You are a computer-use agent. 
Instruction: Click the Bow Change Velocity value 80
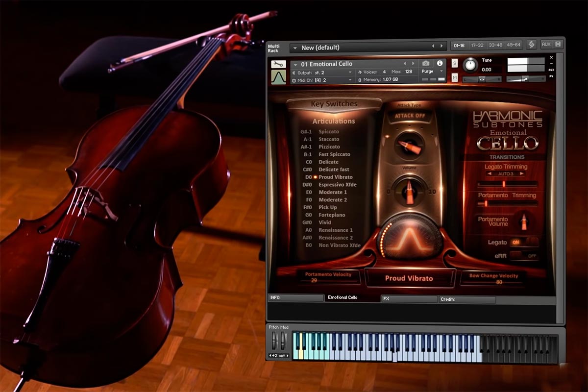tap(499, 282)
